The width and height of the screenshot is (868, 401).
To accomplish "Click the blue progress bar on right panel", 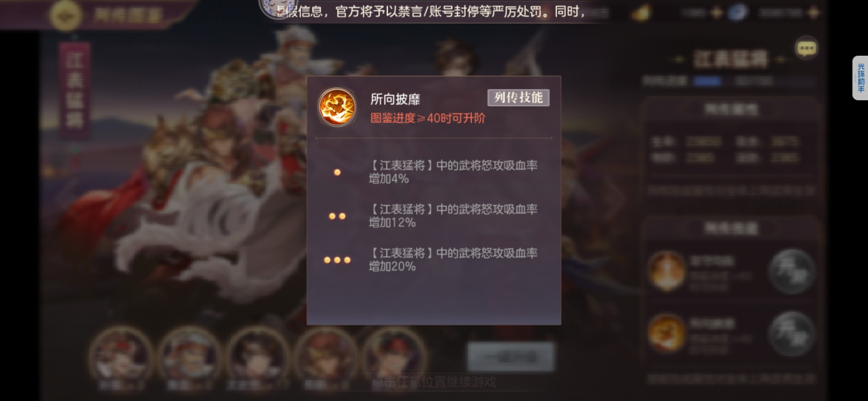I will pyautogui.click(x=708, y=81).
